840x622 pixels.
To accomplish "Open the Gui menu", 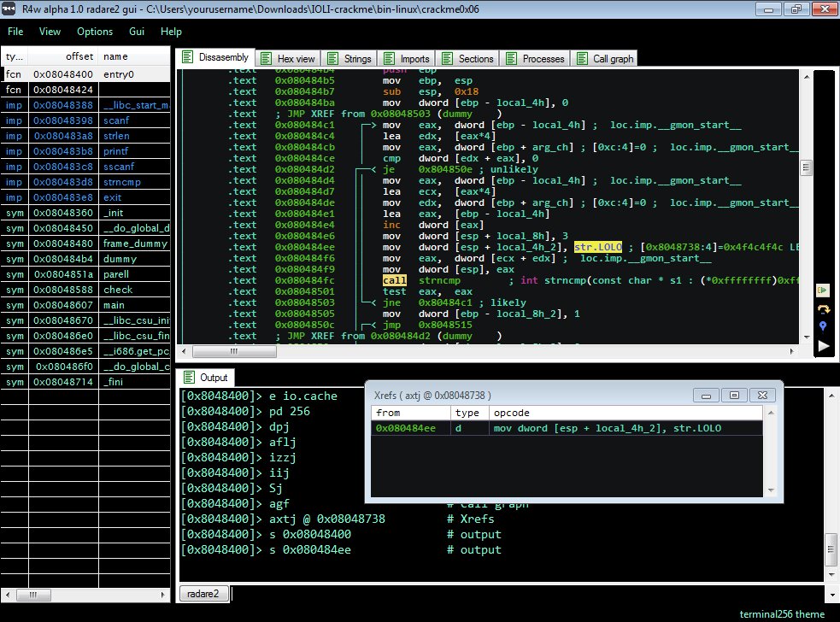I will pos(137,32).
